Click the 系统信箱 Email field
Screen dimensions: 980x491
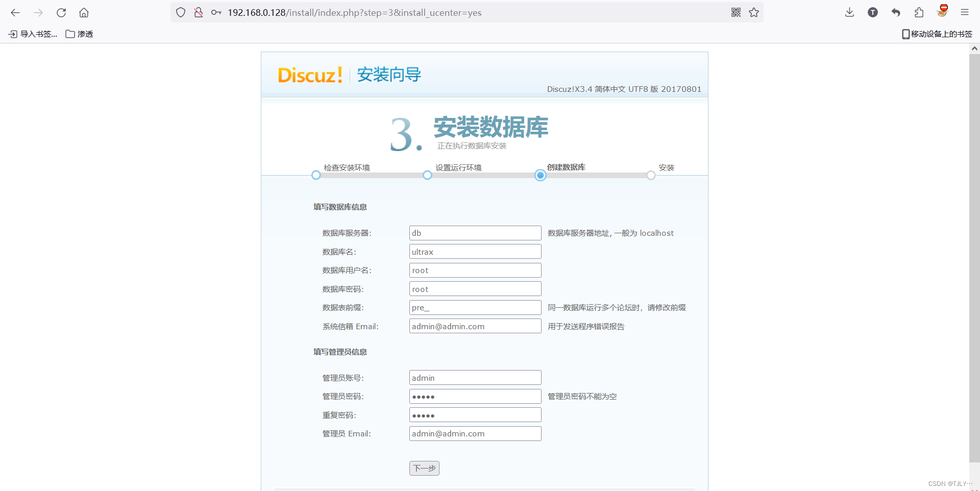point(475,326)
